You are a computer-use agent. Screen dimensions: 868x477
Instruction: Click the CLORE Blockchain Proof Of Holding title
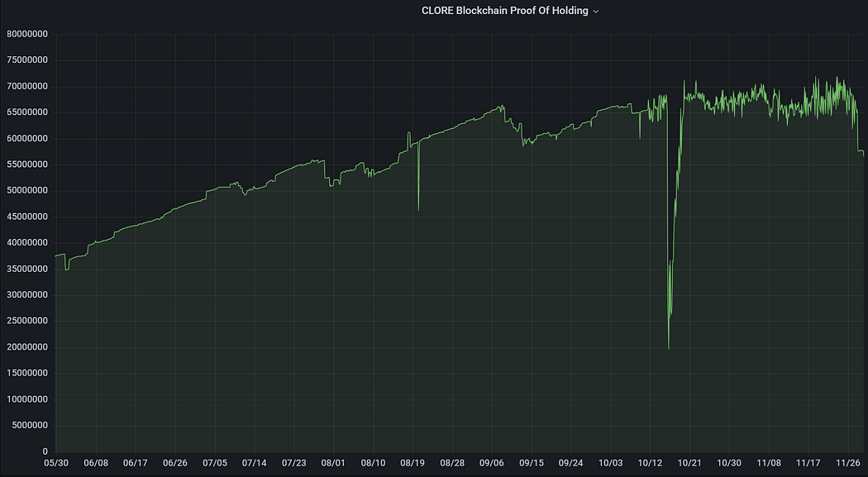pos(505,11)
